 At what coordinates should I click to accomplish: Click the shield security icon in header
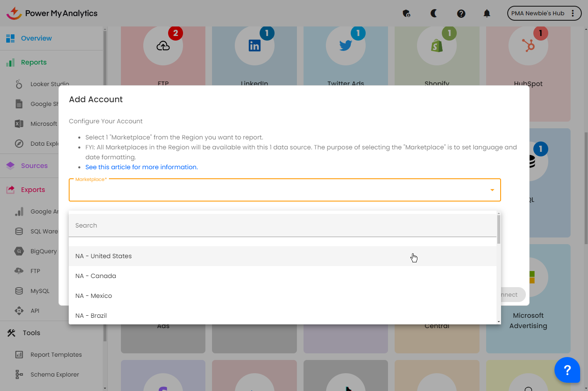406,13
